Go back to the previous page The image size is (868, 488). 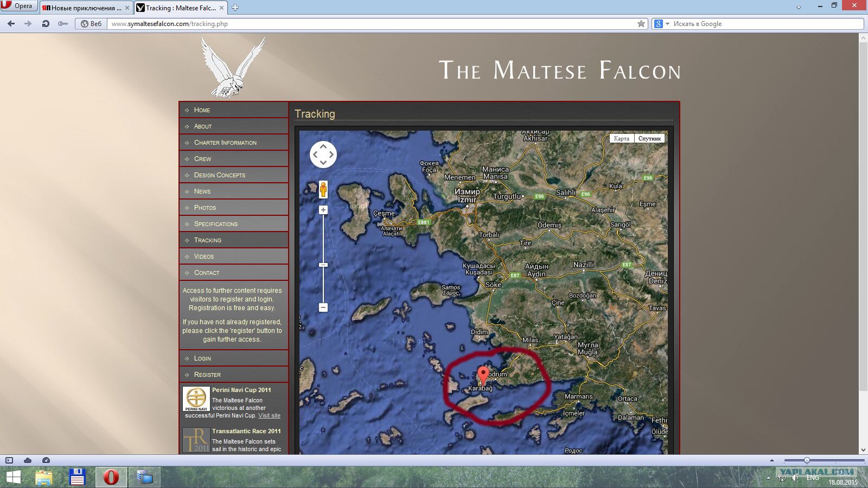11,24
